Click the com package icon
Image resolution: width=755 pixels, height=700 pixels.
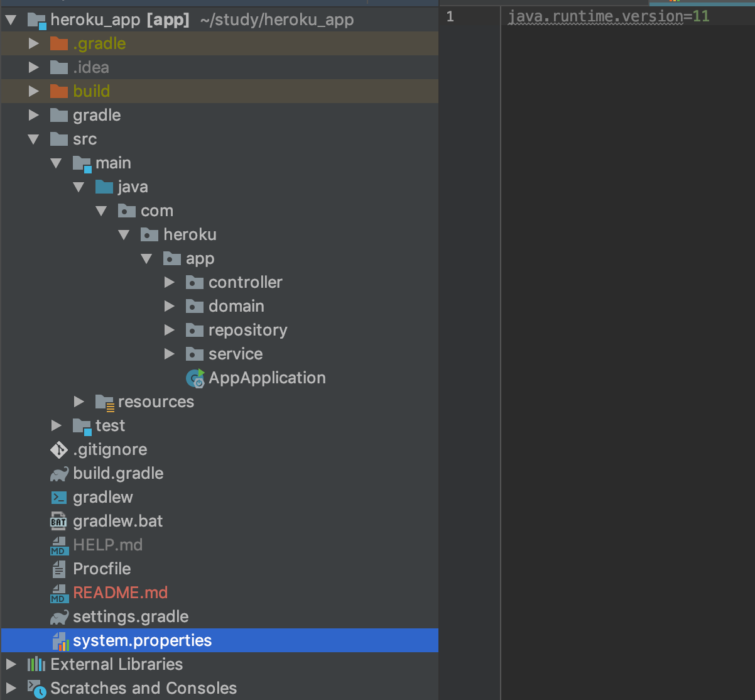tap(127, 211)
